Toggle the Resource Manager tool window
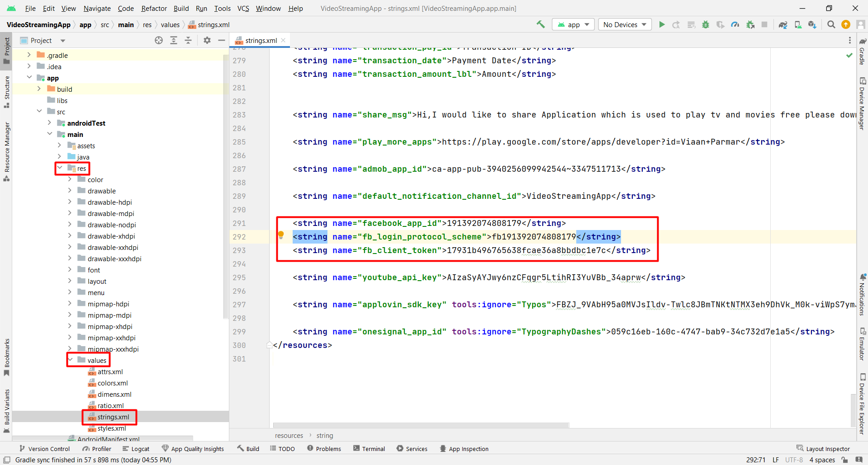The image size is (868, 465). [x=6, y=151]
